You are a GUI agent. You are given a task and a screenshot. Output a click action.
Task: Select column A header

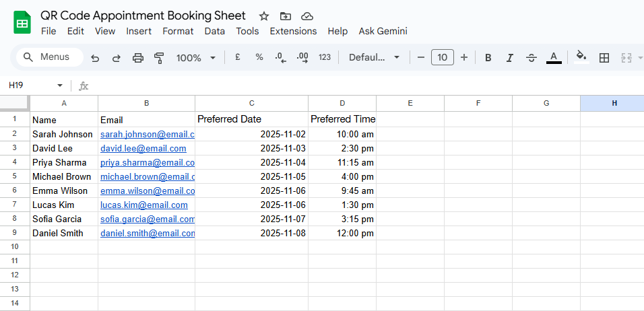tap(64, 104)
